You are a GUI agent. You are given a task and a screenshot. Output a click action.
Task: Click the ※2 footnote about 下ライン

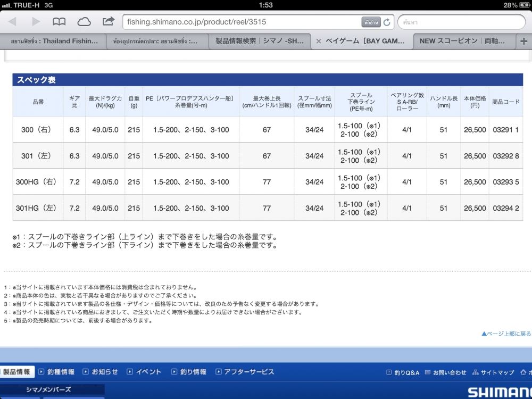tap(145, 245)
